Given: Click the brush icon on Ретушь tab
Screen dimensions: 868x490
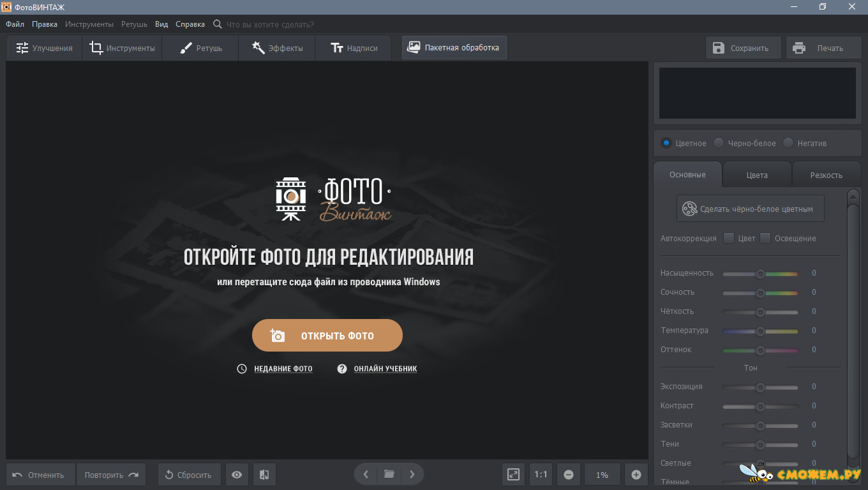Looking at the screenshot, I should (x=186, y=48).
